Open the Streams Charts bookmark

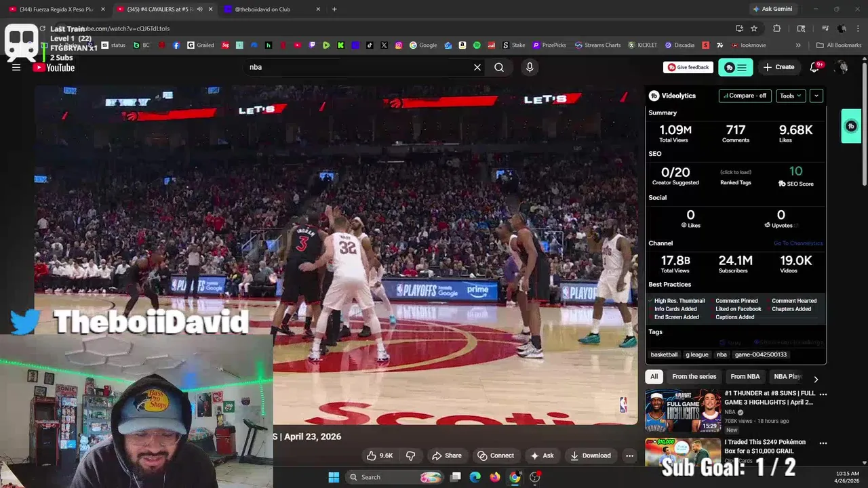click(x=598, y=45)
